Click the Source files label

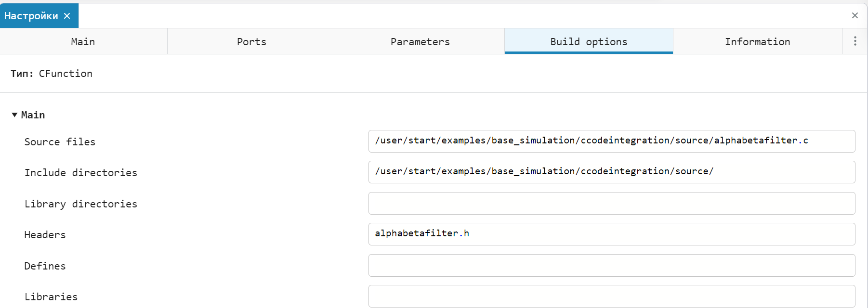tap(60, 142)
